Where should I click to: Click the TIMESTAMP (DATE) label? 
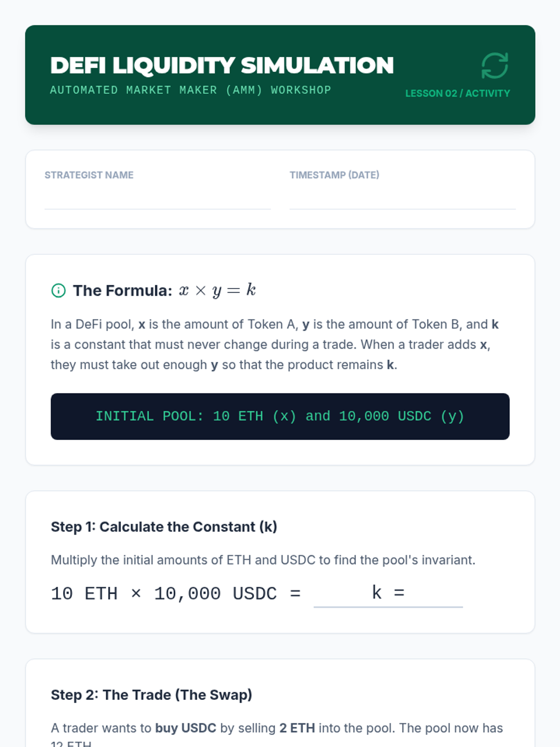click(x=334, y=175)
